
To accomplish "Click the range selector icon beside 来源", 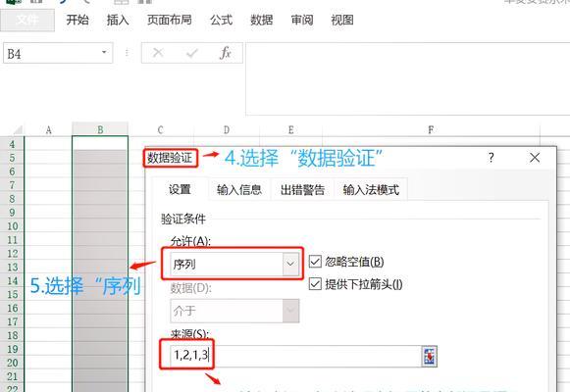I will tap(430, 356).
